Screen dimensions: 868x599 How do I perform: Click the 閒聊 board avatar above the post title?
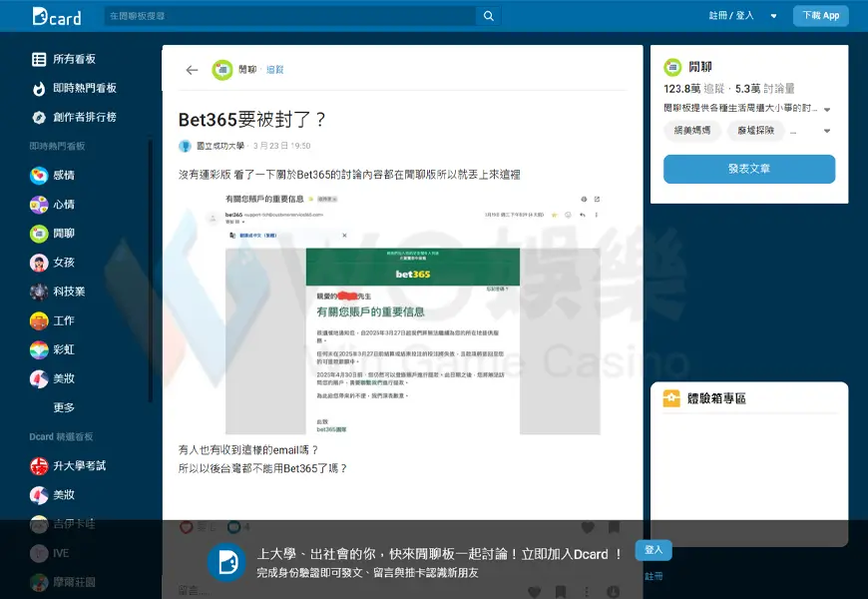[x=221, y=70]
